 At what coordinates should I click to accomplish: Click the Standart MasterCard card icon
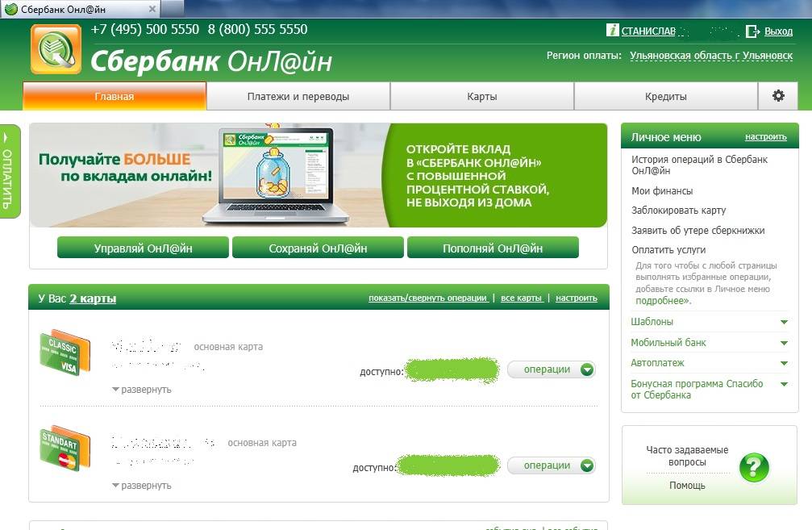coord(65,449)
